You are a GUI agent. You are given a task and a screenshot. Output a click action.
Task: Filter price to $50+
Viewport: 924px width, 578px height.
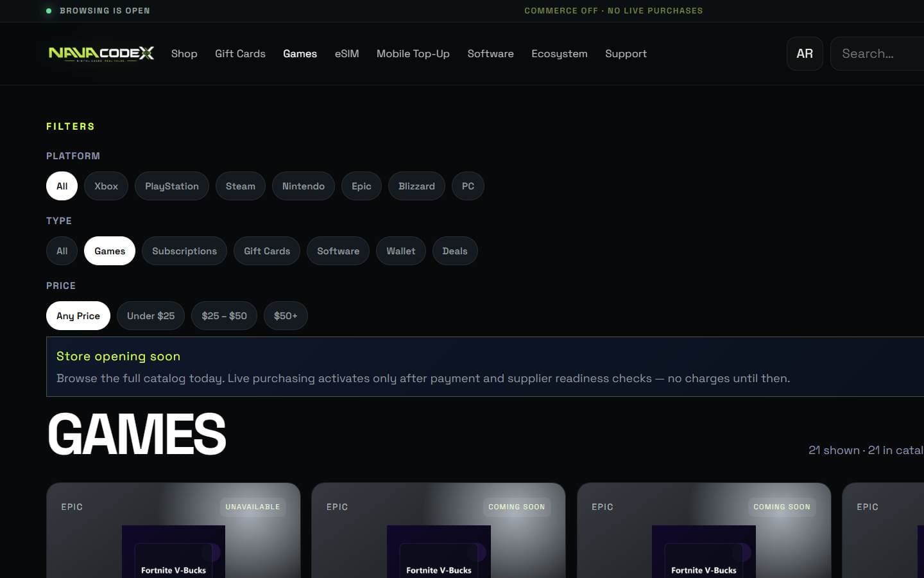pyautogui.click(x=286, y=316)
